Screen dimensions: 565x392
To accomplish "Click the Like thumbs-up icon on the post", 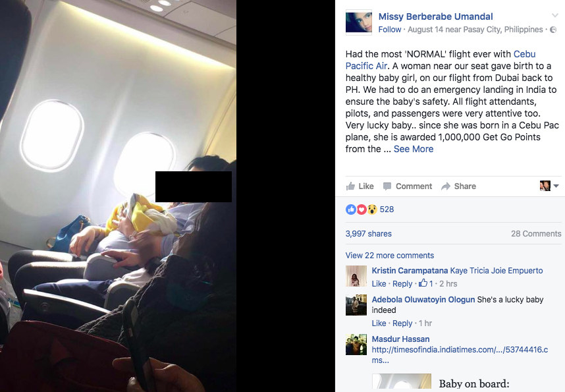I will [350, 186].
